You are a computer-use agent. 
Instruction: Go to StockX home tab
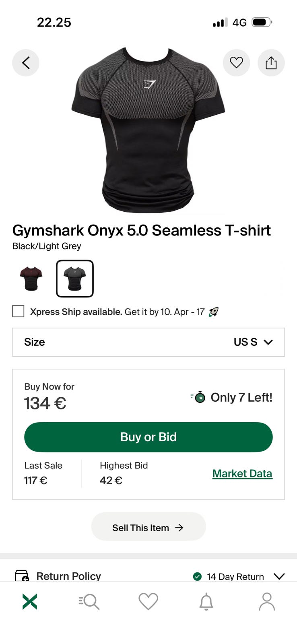[x=30, y=602]
